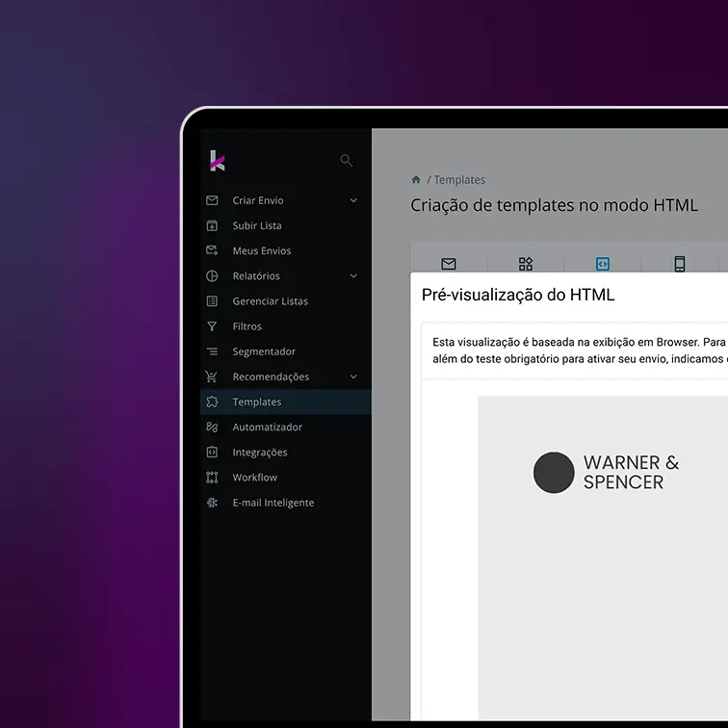Expand the Criar Envio chevron
This screenshot has width=728, height=728.
(353, 200)
